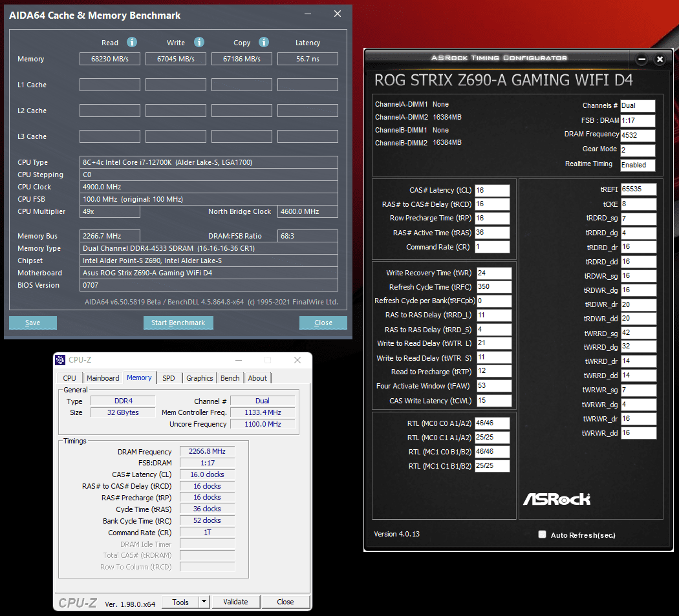Select the Memory tab in CPU-Z
The height and width of the screenshot is (616, 679).
pyautogui.click(x=139, y=377)
